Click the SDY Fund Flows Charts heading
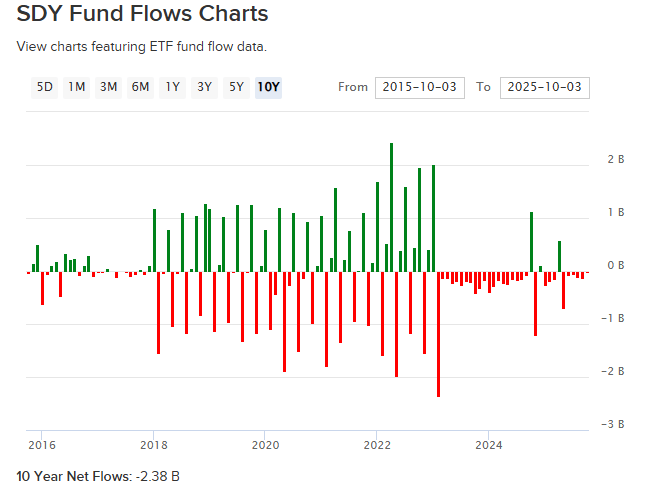Image resolution: width=649 pixels, height=486 pixels. [x=143, y=15]
